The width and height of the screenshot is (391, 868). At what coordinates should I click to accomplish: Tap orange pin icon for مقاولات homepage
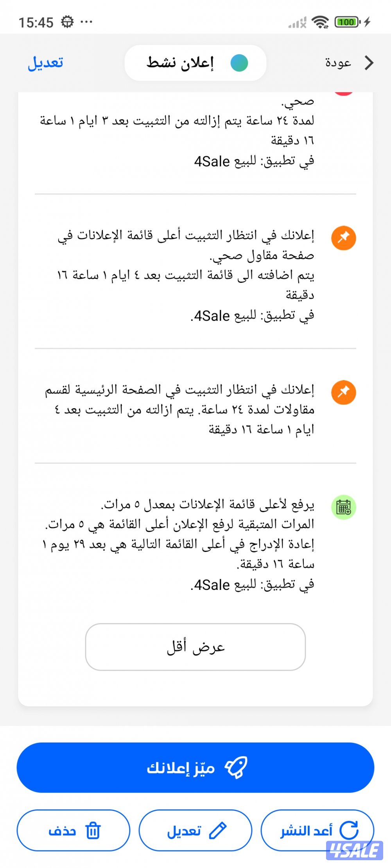(x=344, y=392)
